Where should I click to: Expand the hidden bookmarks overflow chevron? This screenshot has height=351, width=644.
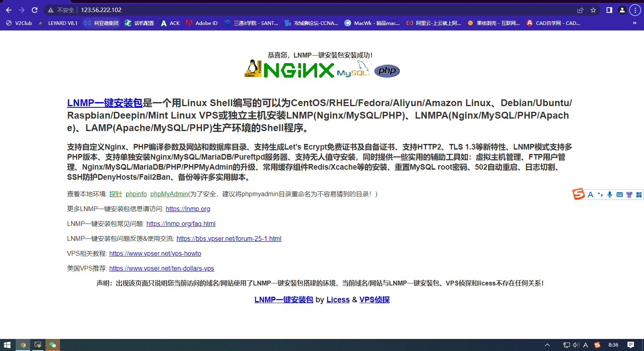coord(635,23)
